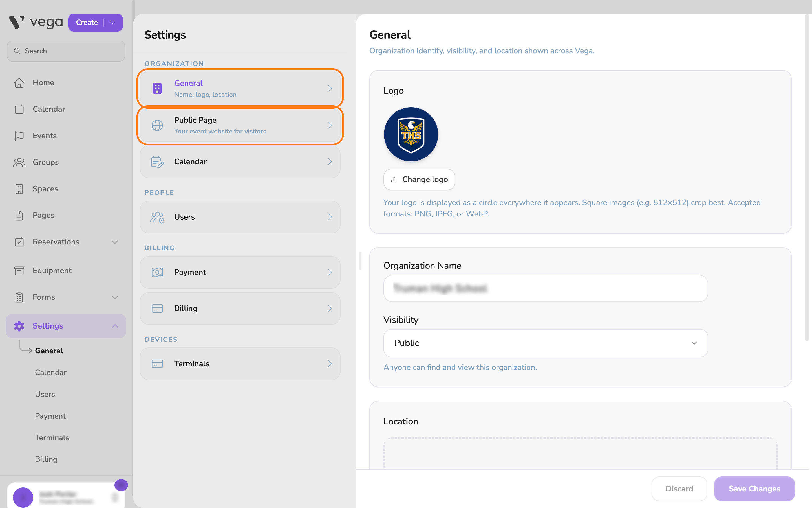Viewport: 812px width, 508px height.
Task: Open the Users settings card
Action: [240, 217]
